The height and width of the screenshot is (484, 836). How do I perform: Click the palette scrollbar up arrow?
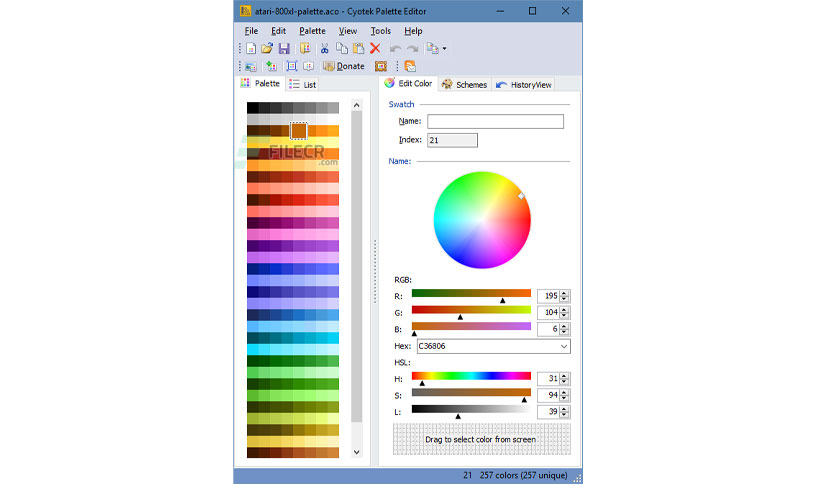(x=357, y=105)
